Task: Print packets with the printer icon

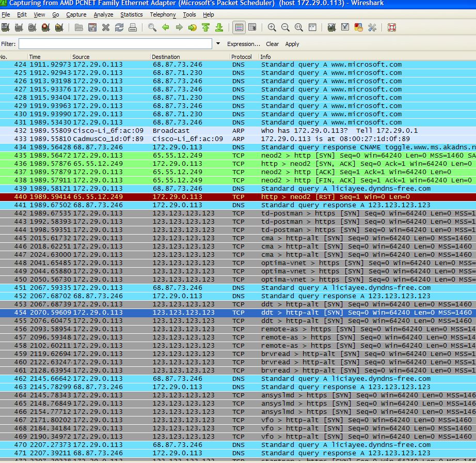Action: (133, 28)
